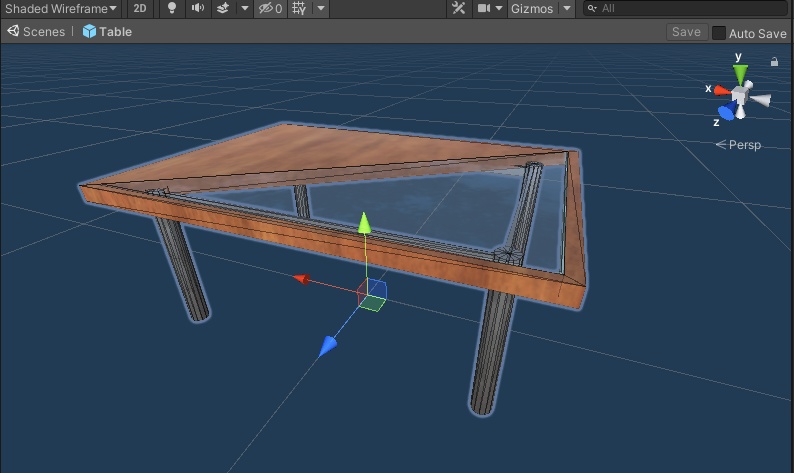The image size is (794, 473).
Task: Click the green Y move handle arrow
Action: (x=364, y=223)
